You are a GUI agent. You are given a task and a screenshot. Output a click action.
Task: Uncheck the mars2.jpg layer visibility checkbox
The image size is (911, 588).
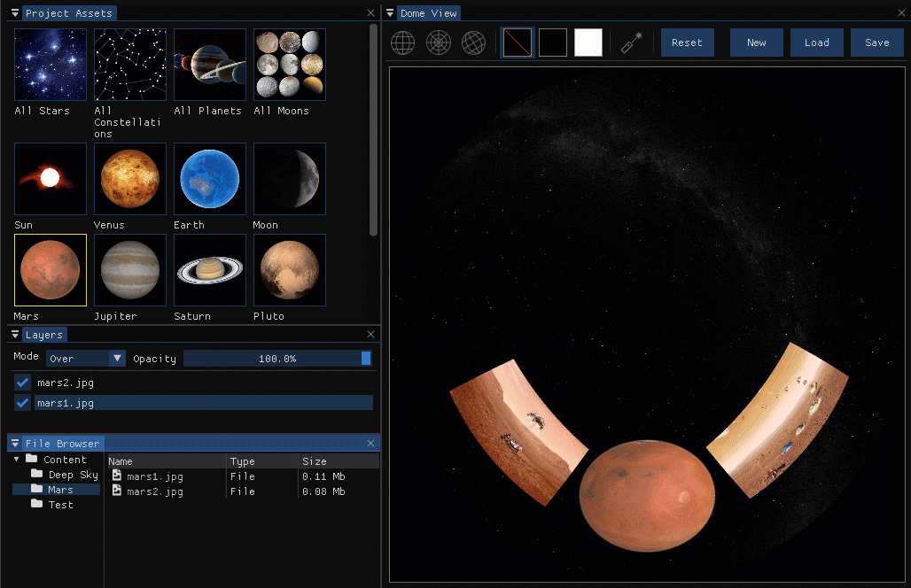23,383
